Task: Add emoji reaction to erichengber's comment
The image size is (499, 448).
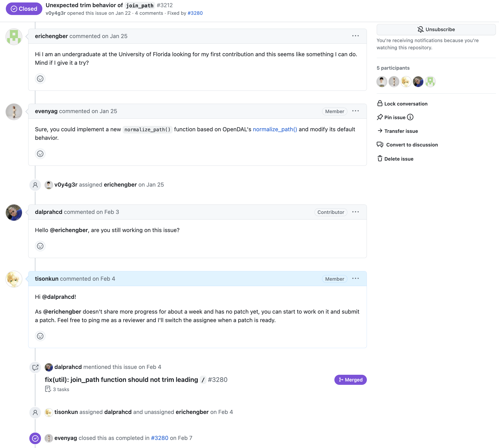Action: click(x=40, y=79)
